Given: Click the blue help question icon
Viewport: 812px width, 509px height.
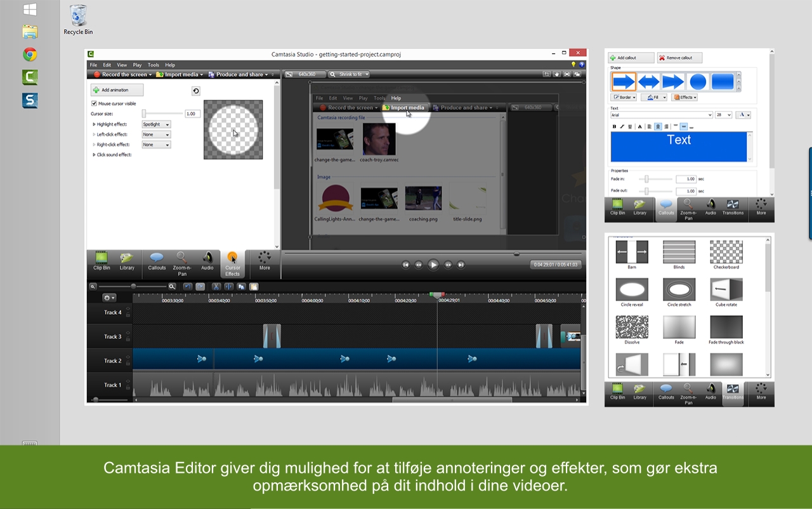Looking at the screenshot, I should tap(581, 65).
